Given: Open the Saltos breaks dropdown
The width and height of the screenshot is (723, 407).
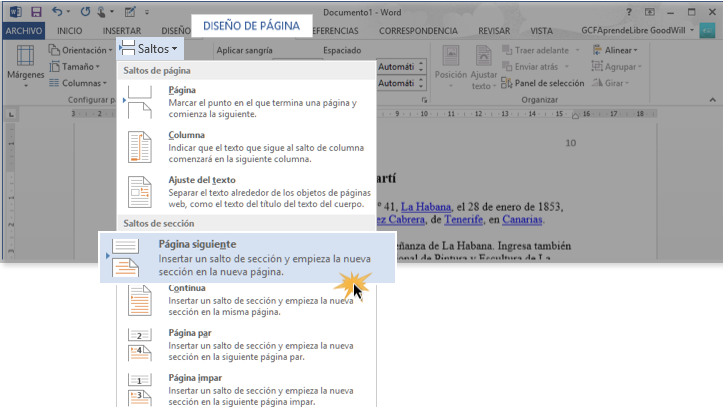Looking at the screenshot, I should click(148, 48).
